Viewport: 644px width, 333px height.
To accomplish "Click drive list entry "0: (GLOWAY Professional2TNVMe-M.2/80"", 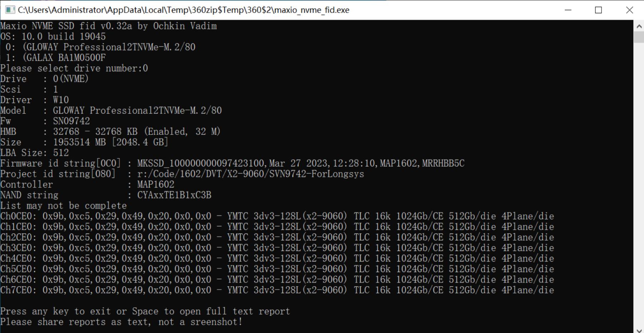I will tap(100, 47).
